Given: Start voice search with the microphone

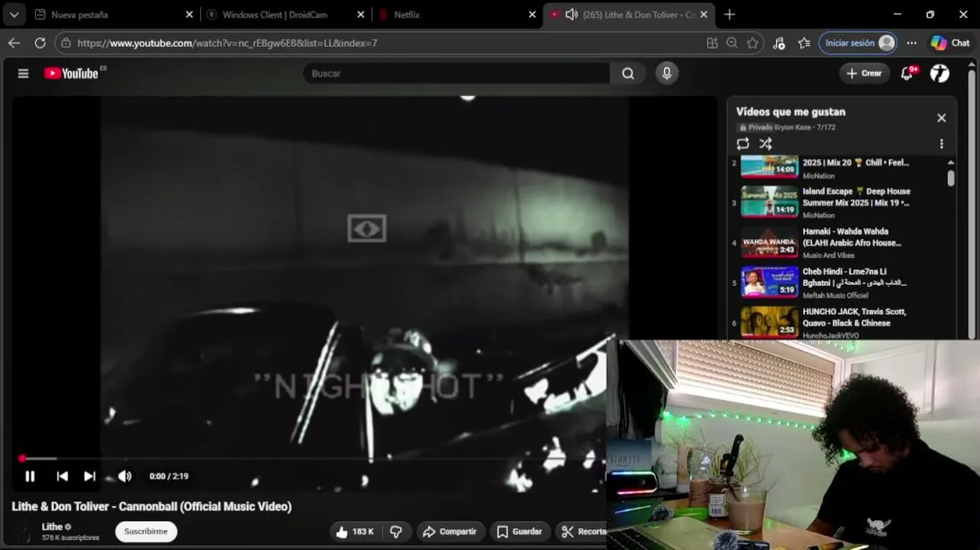Looking at the screenshot, I should [667, 73].
